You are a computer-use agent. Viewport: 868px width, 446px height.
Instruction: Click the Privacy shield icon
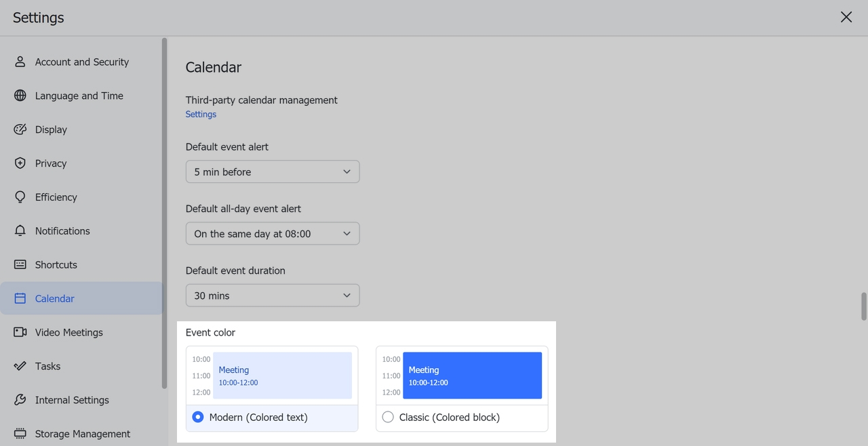click(x=20, y=163)
